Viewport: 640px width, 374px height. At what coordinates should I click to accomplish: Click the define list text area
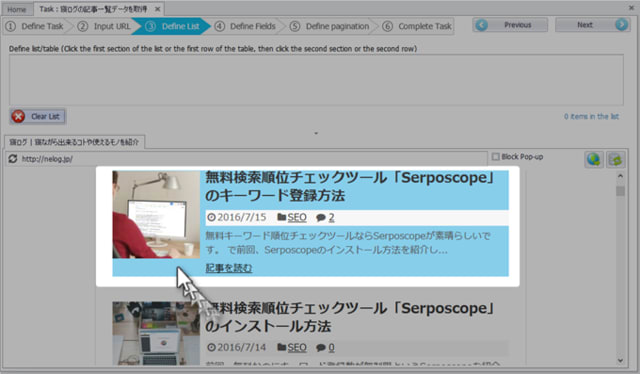tap(316, 80)
